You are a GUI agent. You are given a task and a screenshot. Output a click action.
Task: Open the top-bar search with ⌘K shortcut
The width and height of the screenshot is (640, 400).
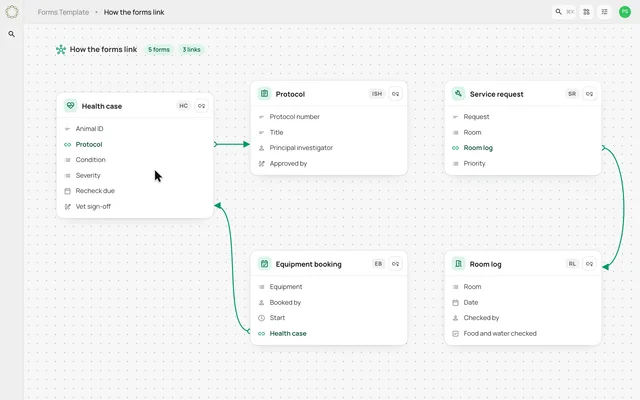(x=564, y=12)
